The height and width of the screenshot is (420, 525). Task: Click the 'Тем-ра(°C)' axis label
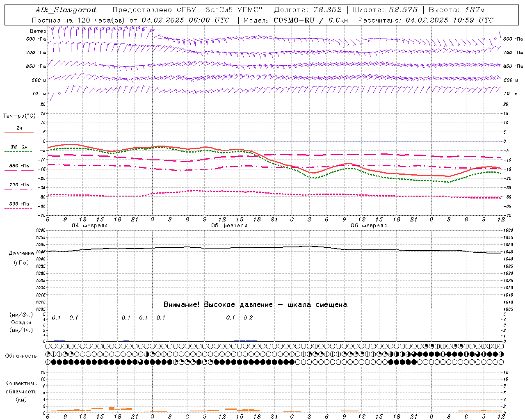[x=19, y=116]
